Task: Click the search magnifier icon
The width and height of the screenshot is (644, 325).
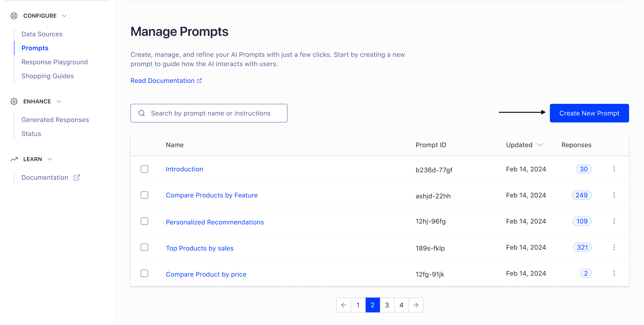Action: click(x=142, y=113)
